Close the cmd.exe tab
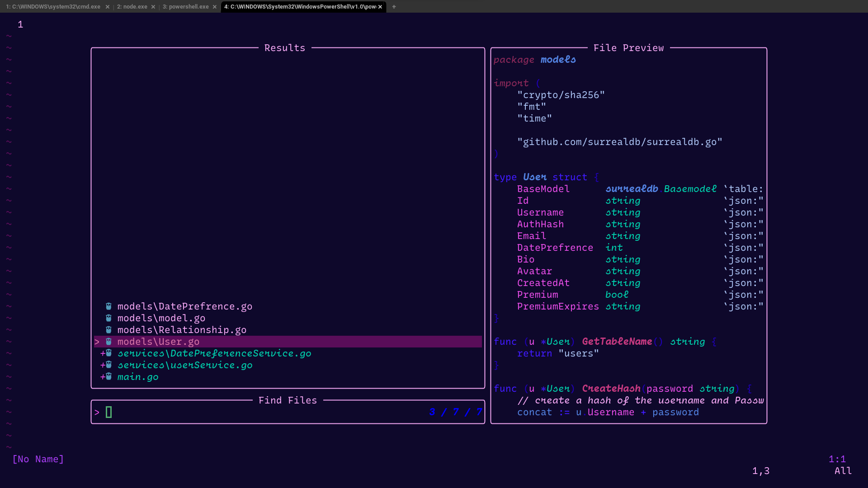This screenshot has height=488, width=868. pos(108,7)
